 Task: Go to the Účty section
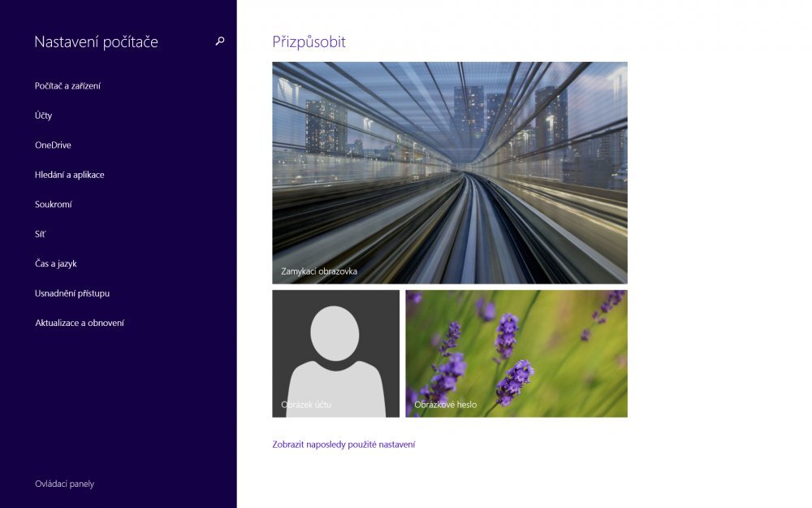44,115
